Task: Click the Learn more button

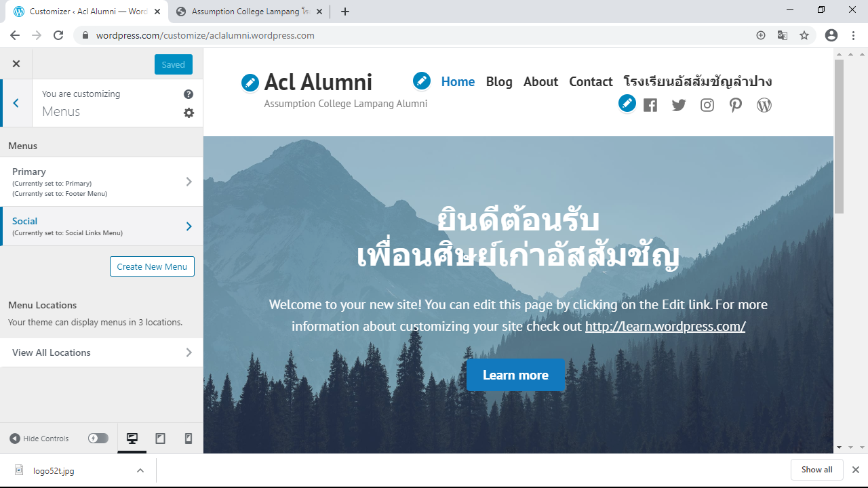Action: coord(515,375)
